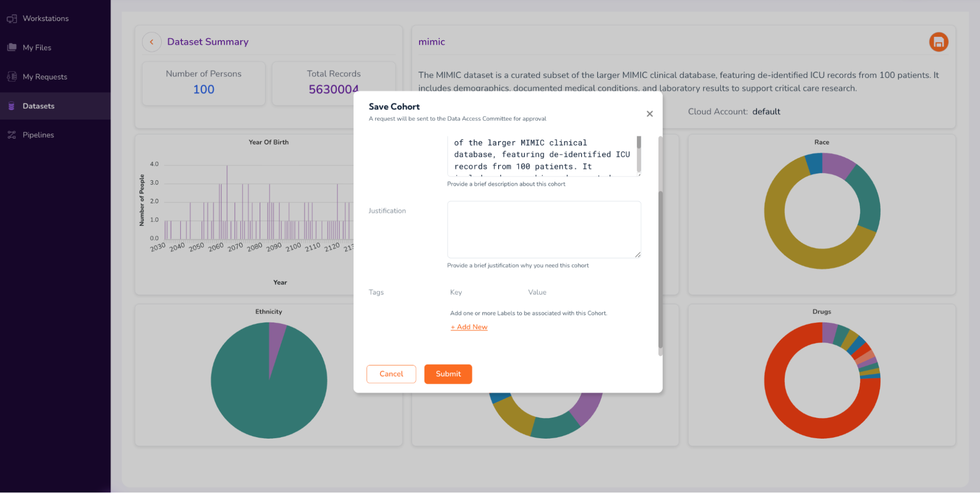
Task: Submit the Save Cohort request
Action: [448, 374]
